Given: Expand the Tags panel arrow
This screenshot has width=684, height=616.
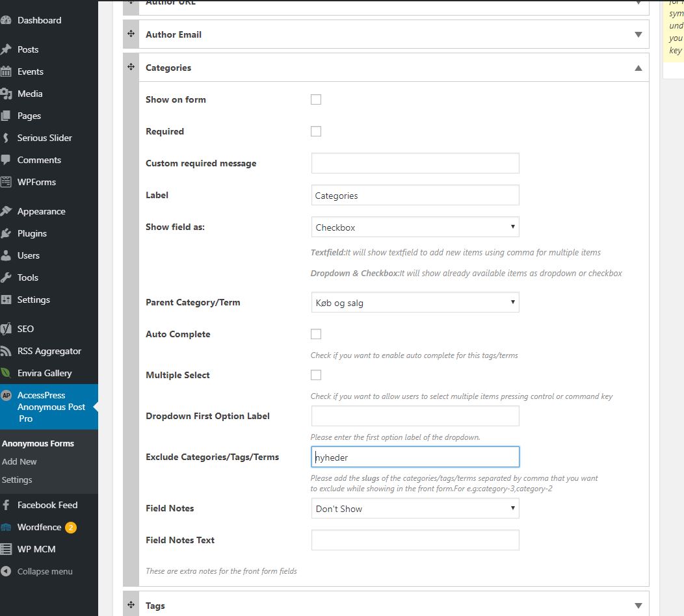Looking at the screenshot, I should tap(638, 606).
